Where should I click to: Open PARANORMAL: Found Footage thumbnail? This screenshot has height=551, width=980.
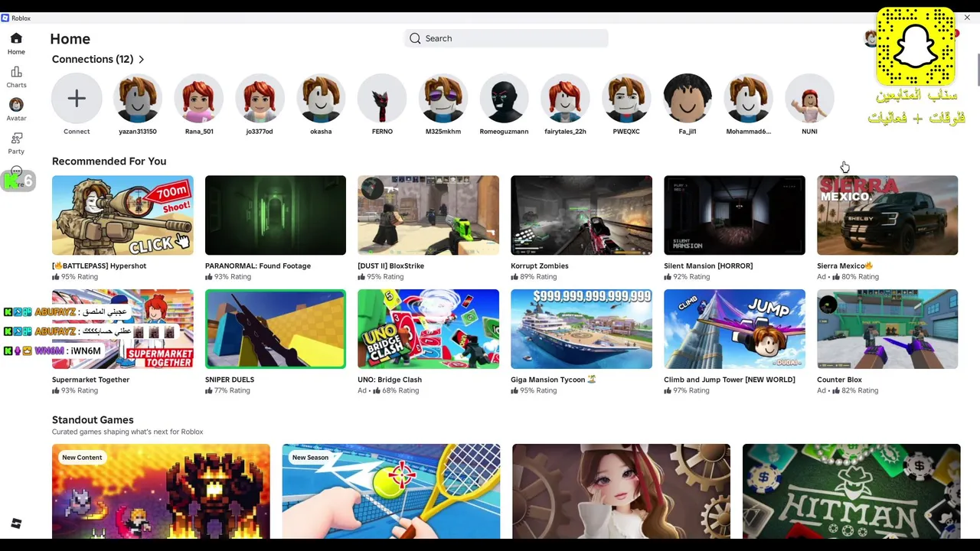276,215
